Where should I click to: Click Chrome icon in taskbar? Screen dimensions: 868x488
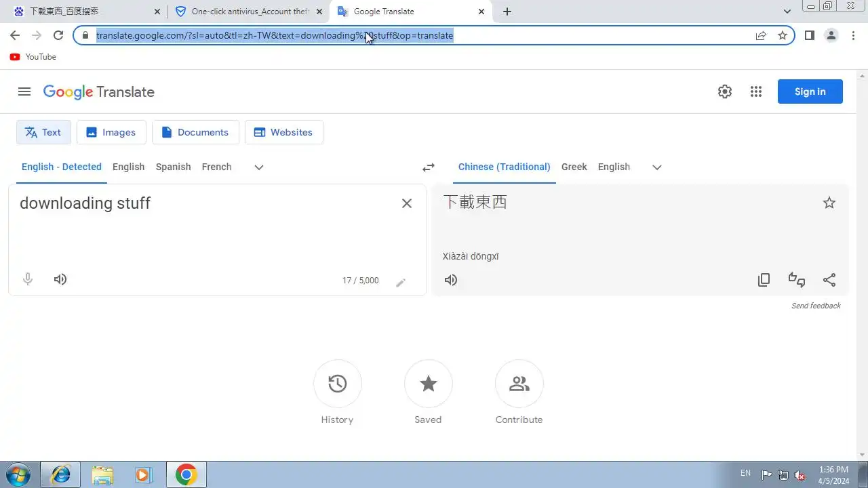tap(186, 474)
